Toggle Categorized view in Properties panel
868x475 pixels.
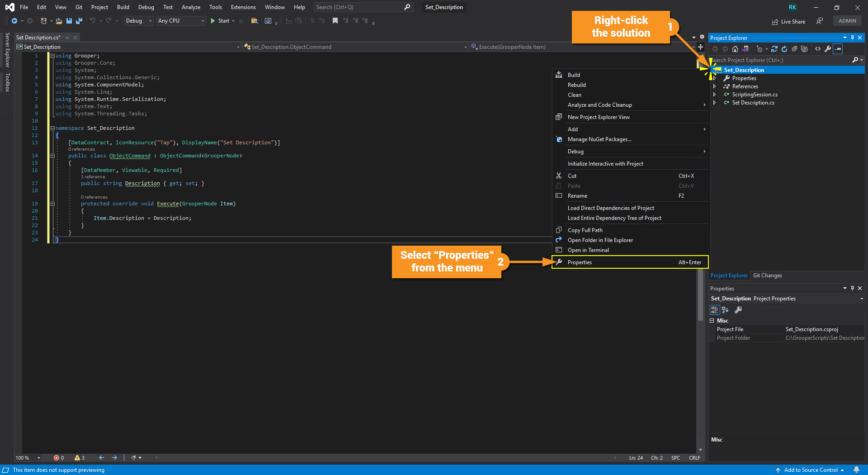coord(715,310)
